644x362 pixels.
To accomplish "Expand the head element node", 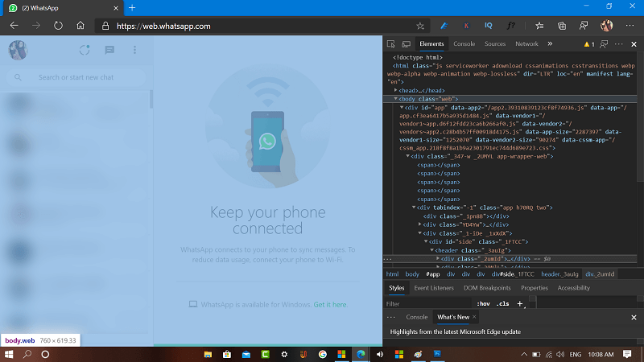I will click(395, 90).
